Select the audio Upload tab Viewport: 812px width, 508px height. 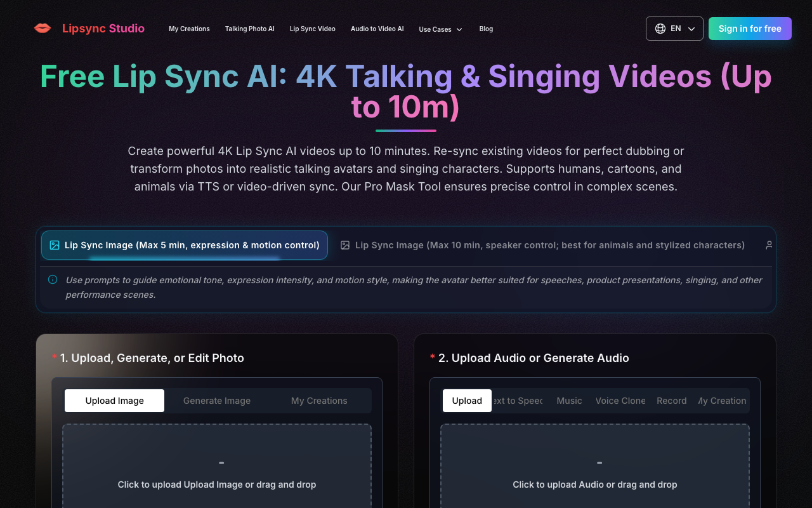click(x=467, y=401)
